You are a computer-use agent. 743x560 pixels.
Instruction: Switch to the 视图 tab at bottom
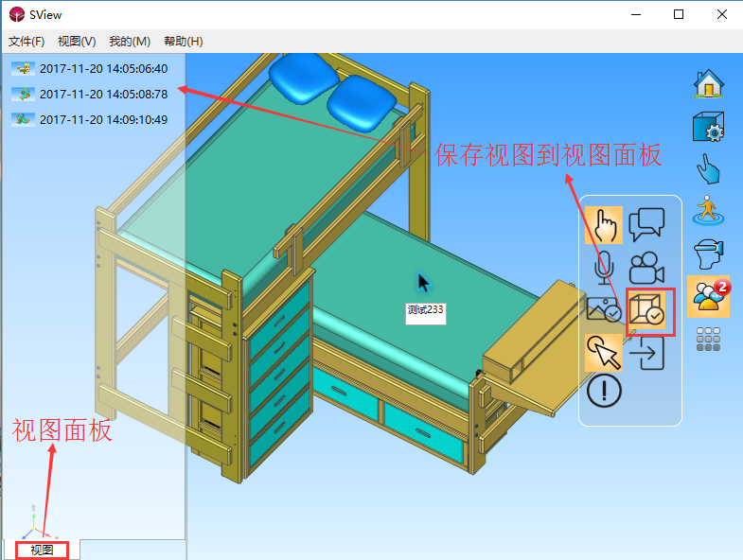[x=42, y=550]
